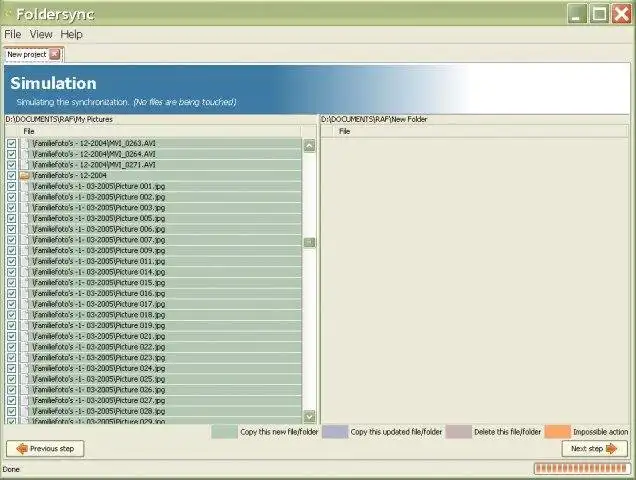Viewport: 636px width, 480px height.
Task: Click the D:\DOCUMENTS\RAF\New Folder path label
Action: pos(374,119)
